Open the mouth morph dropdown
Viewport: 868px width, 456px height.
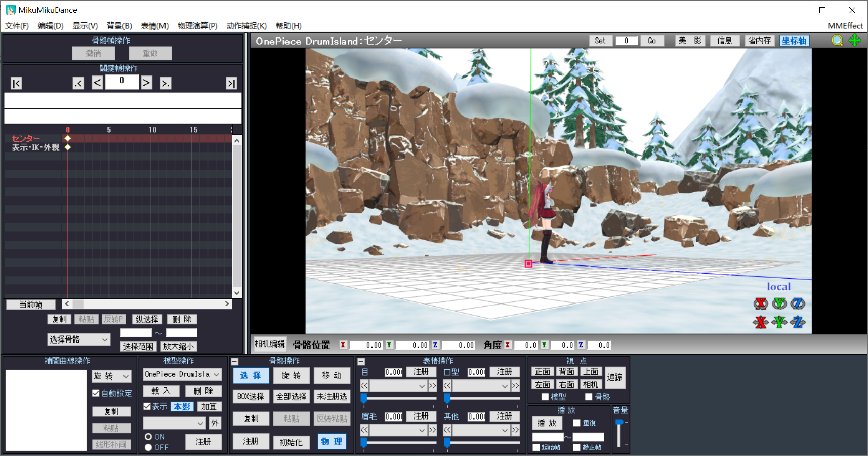point(481,386)
